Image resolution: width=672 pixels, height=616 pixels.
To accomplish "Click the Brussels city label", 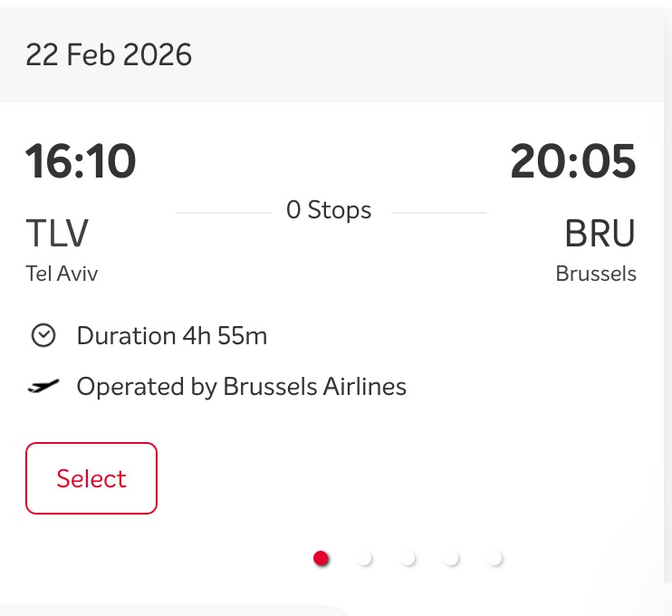I will [x=596, y=274].
